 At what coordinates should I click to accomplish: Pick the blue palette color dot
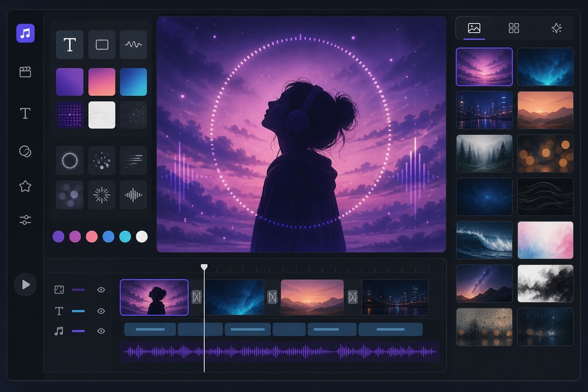[109, 236]
